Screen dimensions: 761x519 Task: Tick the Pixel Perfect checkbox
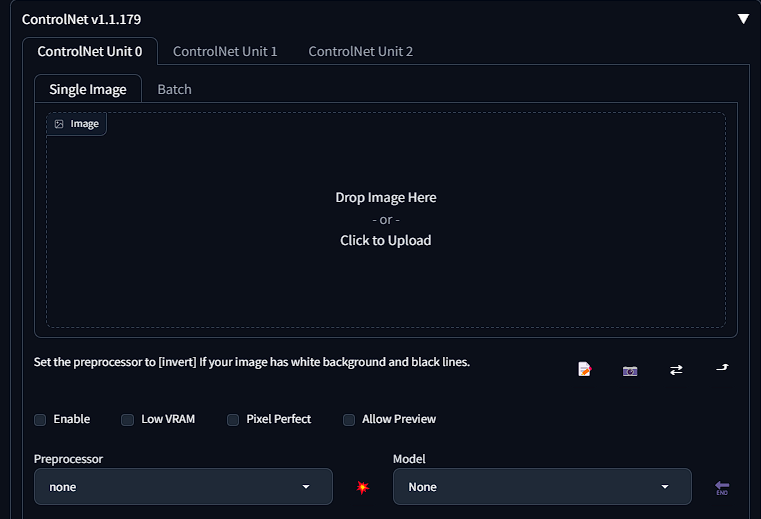pyautogui.click(x=233, y=419)
